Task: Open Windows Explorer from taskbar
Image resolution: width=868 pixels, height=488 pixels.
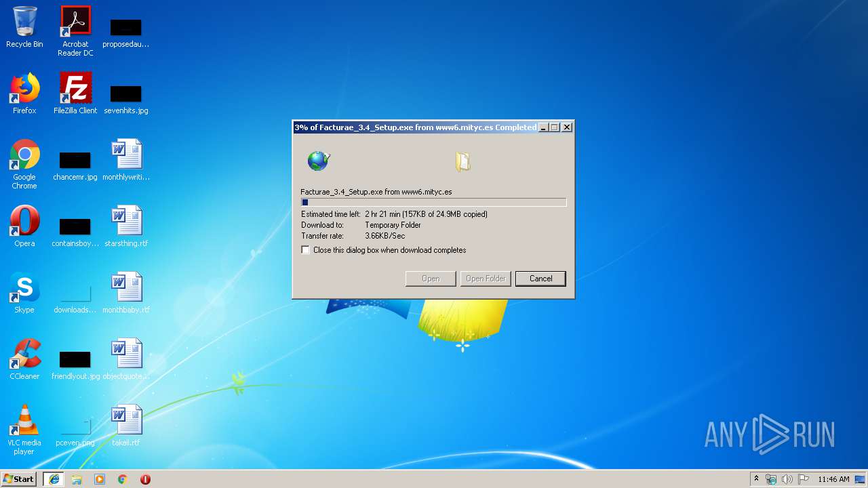Action: [x=77, y=479]
